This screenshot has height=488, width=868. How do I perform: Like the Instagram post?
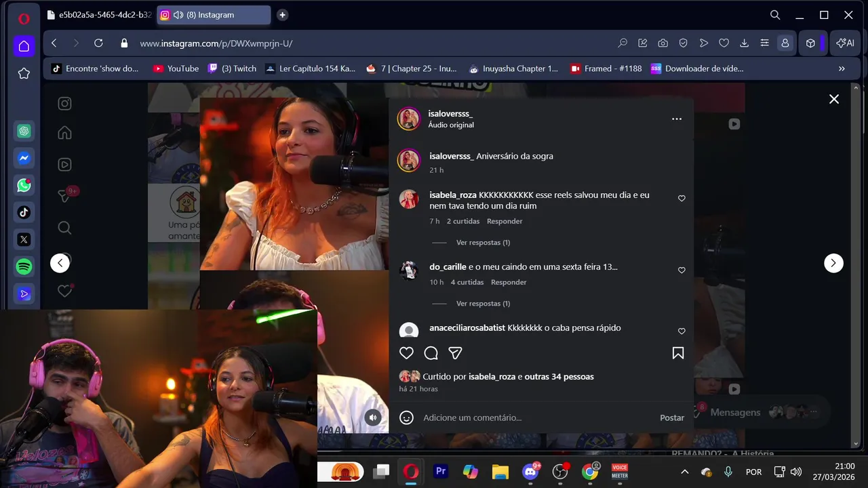[406, 353]
